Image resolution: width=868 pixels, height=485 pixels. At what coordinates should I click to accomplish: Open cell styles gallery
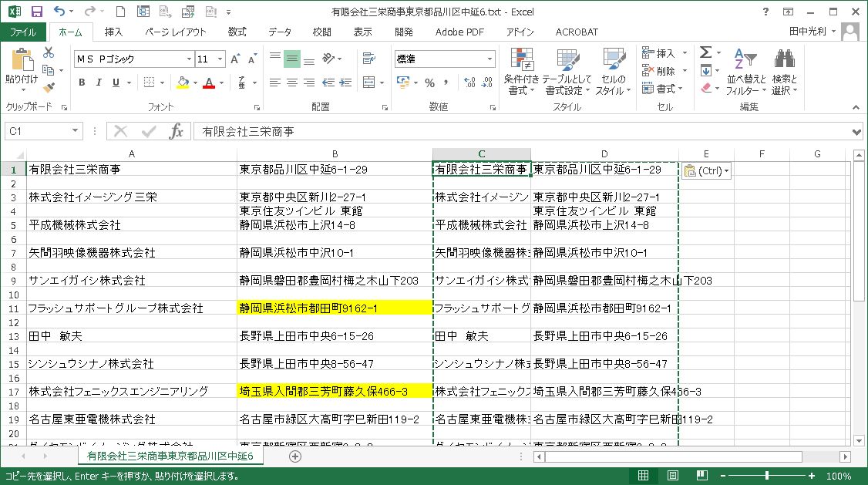pyautogui.click(x=613, y=71)
